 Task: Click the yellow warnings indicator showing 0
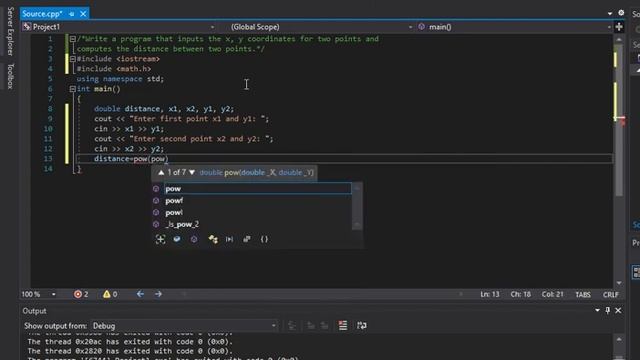tap(110, 294)
